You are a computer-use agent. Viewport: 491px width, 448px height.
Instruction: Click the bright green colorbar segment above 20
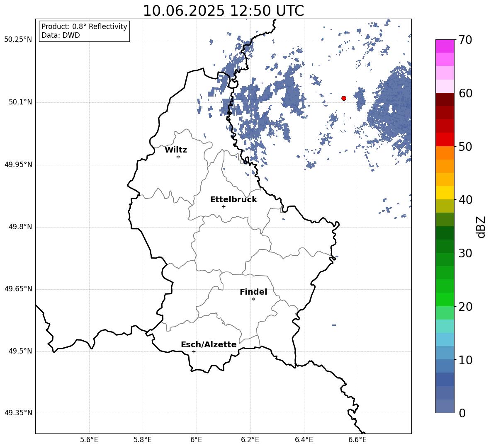click(x=445, y=299)
